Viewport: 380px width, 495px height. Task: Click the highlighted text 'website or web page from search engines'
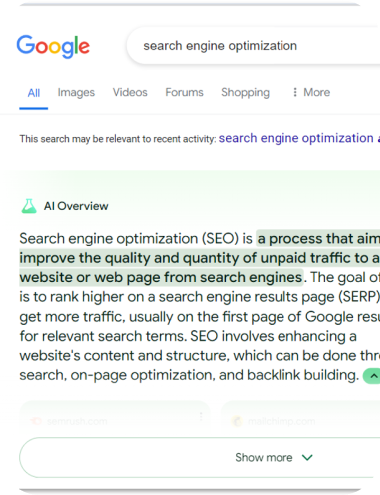161,277
